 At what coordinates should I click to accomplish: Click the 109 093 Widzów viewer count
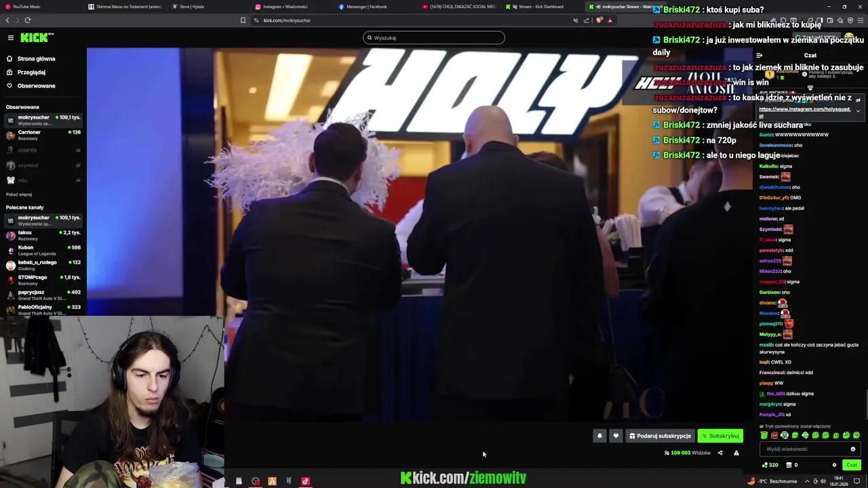tap(687, 453)
